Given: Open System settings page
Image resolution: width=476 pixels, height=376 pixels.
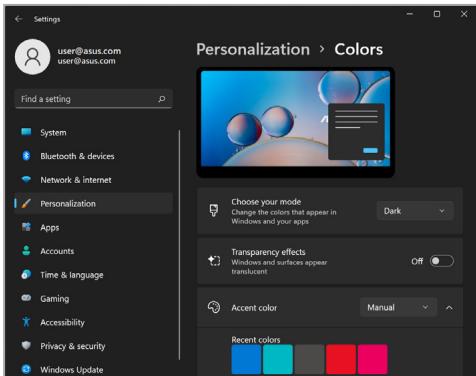Looking at the screenshot, I should (x=94, y=132).
